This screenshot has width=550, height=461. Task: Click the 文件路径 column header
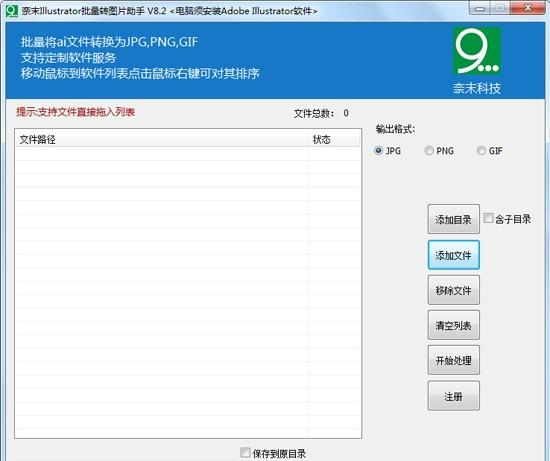(x=163, y=139)
